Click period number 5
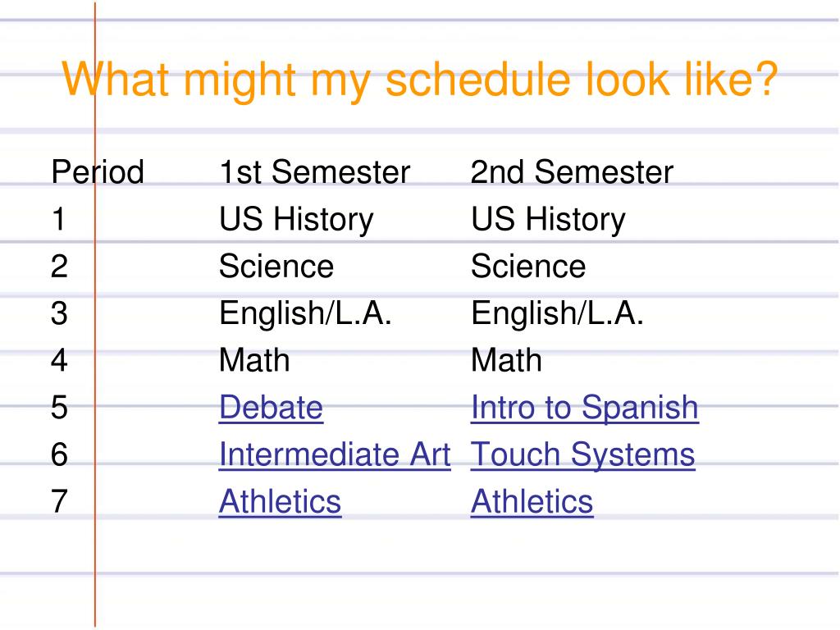This screenshot has height=630, width=840. coord(59,408)
